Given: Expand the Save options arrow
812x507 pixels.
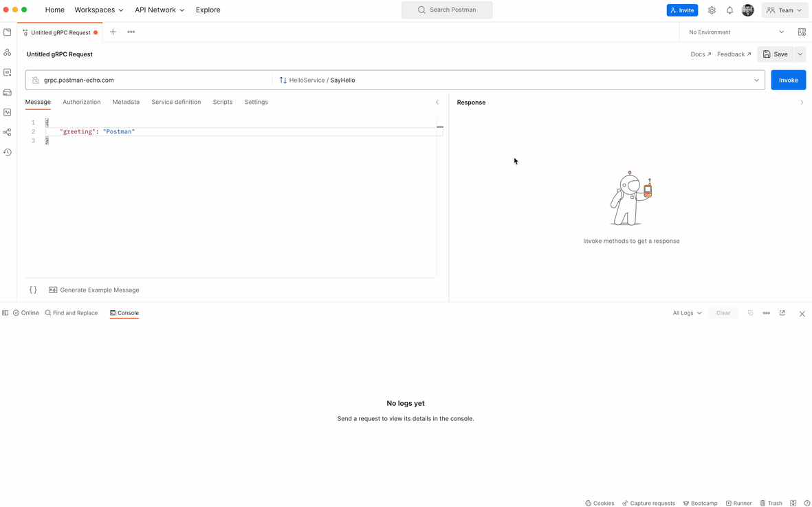Looking at the screenshot, I should click(x=800, y=54).
